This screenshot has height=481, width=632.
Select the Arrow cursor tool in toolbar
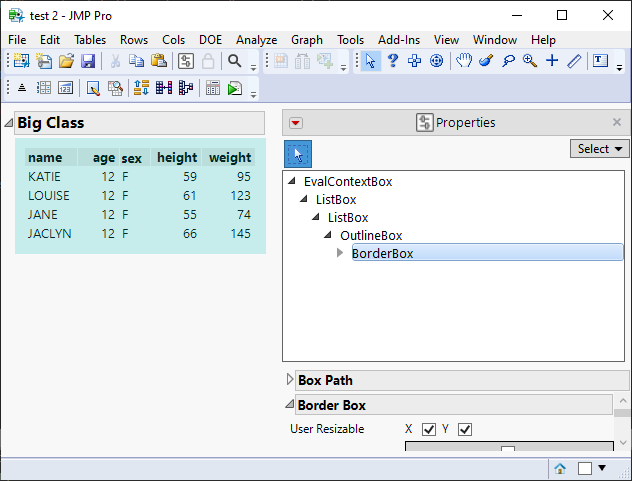coord(371,61)
